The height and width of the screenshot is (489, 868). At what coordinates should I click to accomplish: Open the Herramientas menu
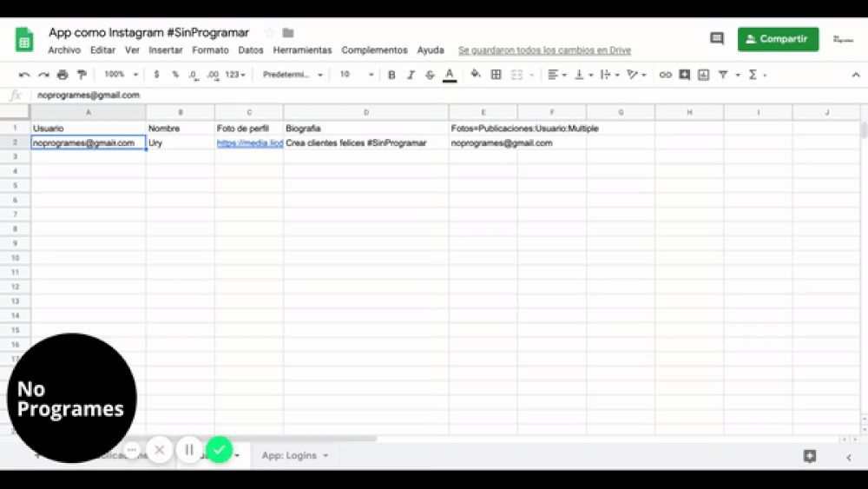coord(302,50)
